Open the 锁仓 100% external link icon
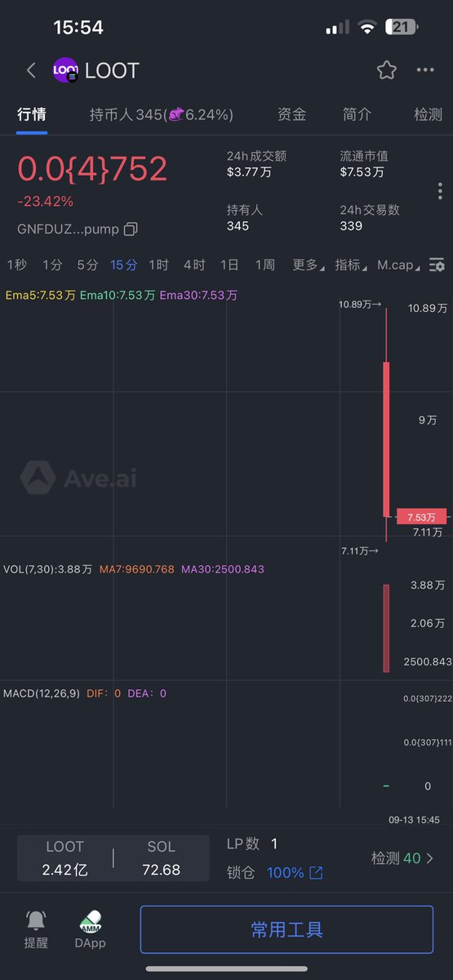Image resolution: width=453 pixels, height=980 pixels. 316,873
